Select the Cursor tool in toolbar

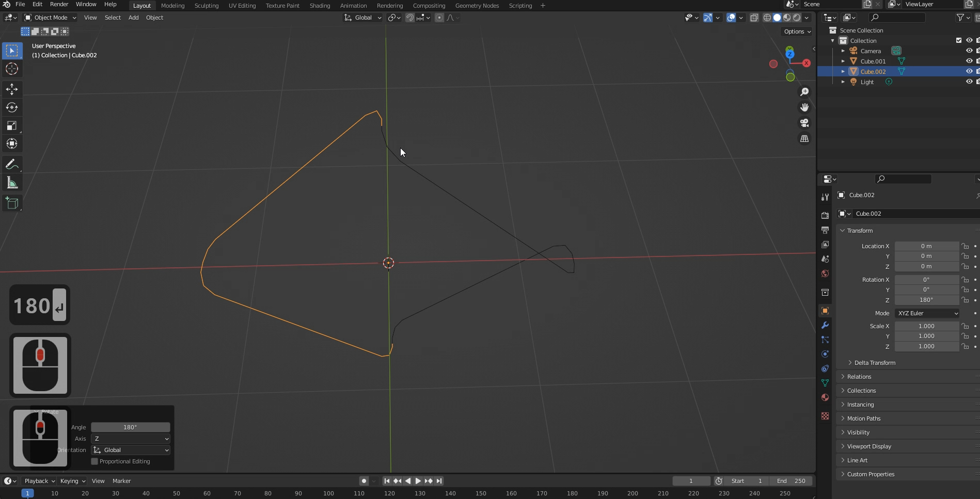tap(12, 69)
